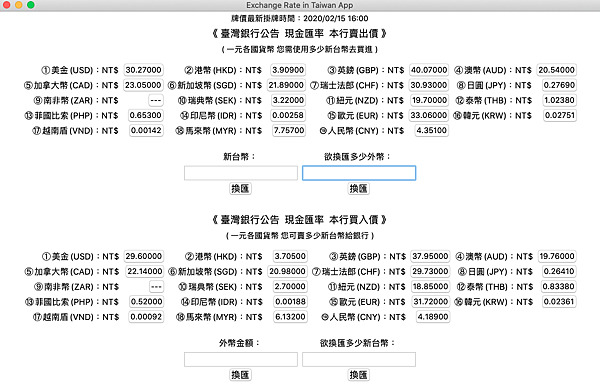
Task: Select the HKD selling rate 3.90900
Action: pyautogui.click(x=288, y=70)
